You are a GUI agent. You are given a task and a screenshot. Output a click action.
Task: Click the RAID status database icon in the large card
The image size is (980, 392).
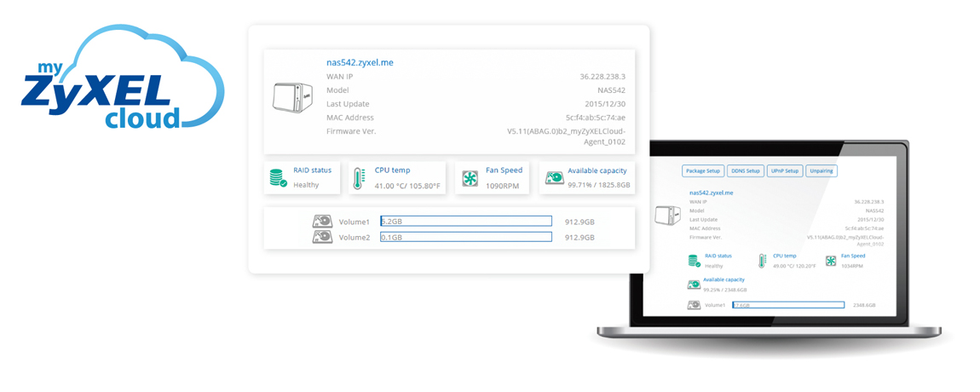(278, 177)
